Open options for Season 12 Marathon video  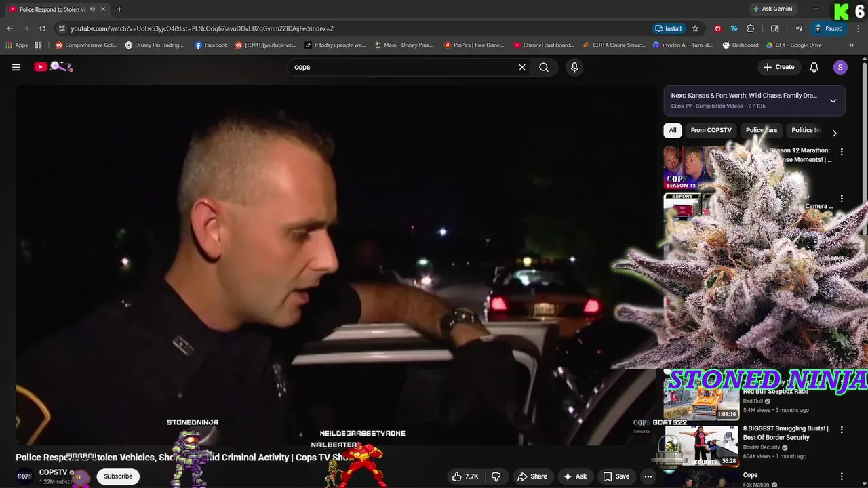842,152
